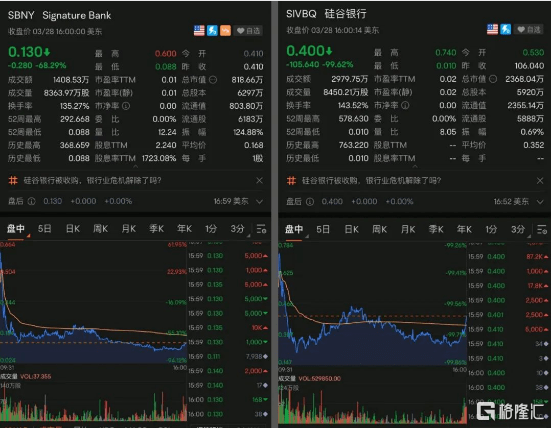Open chart settings icon in SIVBQ panel

point(542,229)
